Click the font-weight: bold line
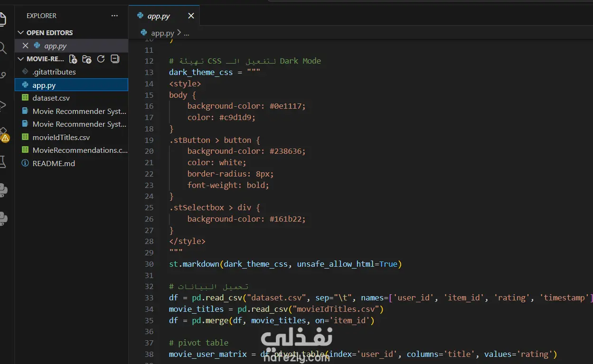Viewport: 593px width, 364px height. tap(228, 185)
